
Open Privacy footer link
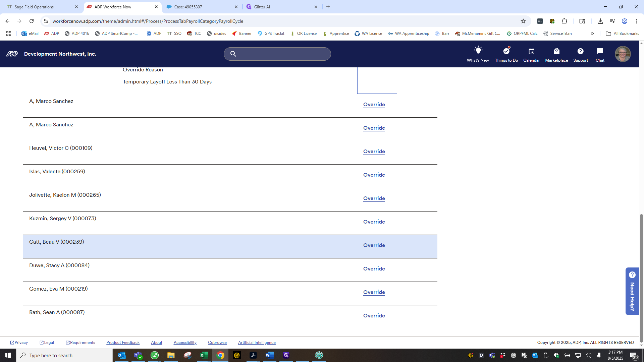point(19,343)
